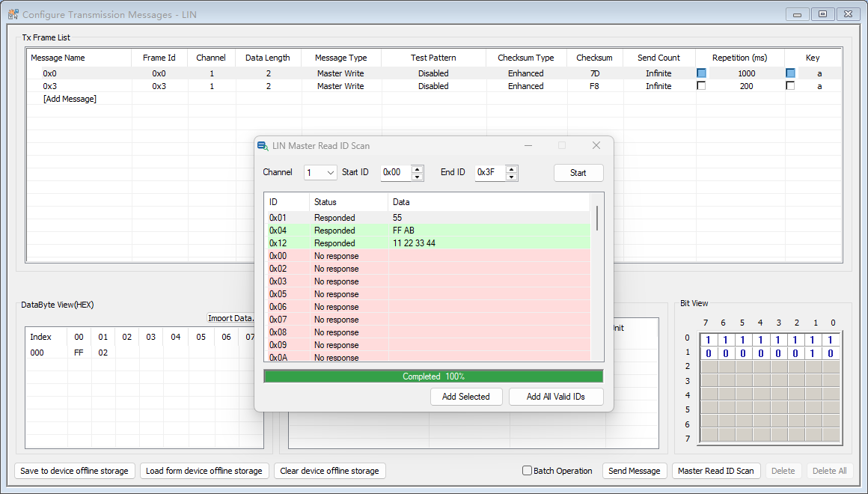Close the LIN Master Read ID Scan dialog
Image resolution: width=868 pixels, height=494 pixels.
596,145
